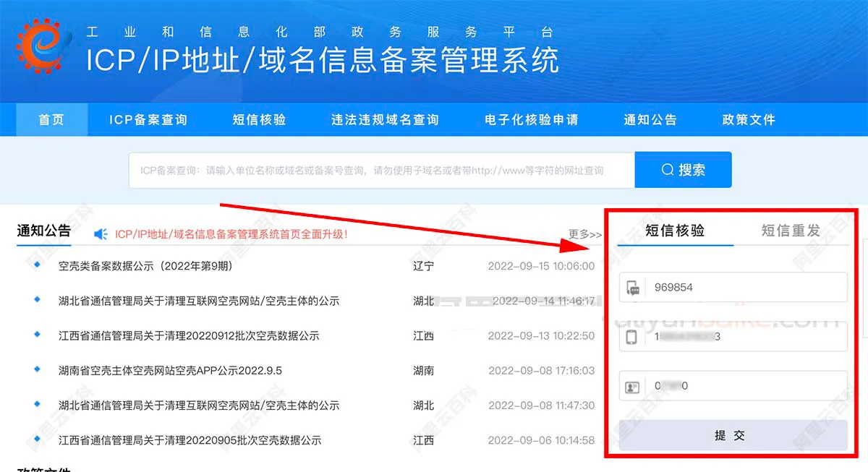868x472 pixels.
Task: Click the magnifier icon inside the 搜索 button
Action: pyautogui.click(x=666, y=169)
